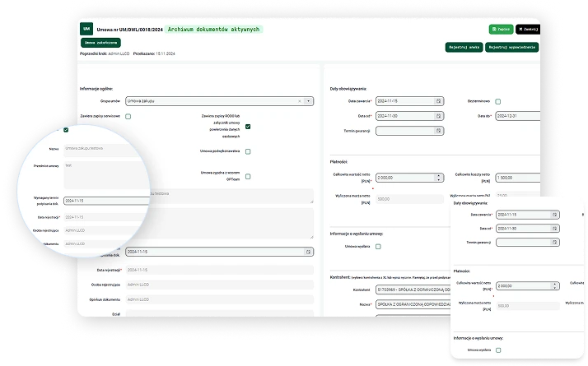Screen dimensions: 588x366
Task: Click the Umowa zakończona status tab
Action: click(100, 42)
